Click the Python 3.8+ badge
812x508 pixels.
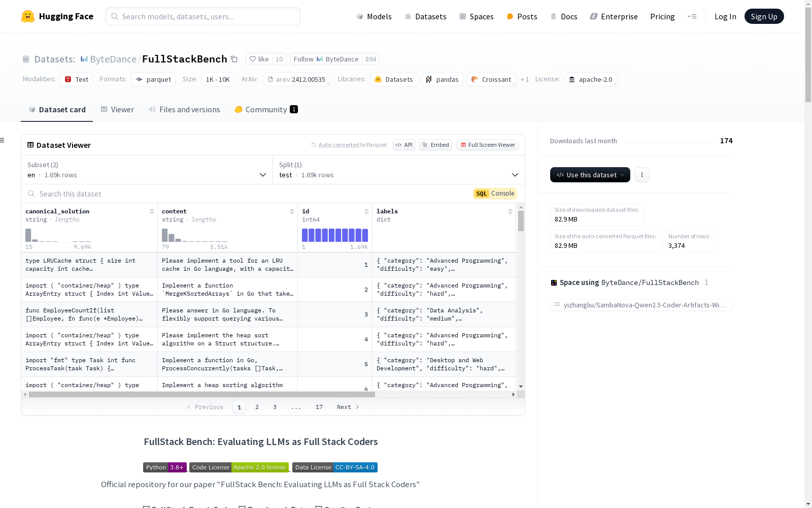(165, 467)
